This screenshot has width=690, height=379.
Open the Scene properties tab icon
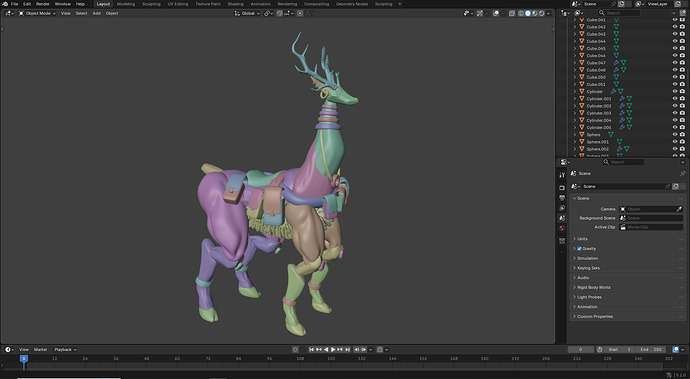pyautogui.click(x=562, y=218)
